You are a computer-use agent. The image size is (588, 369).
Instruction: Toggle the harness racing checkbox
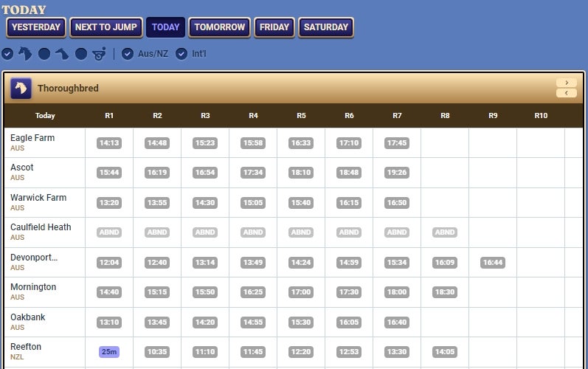pos(81,54)
